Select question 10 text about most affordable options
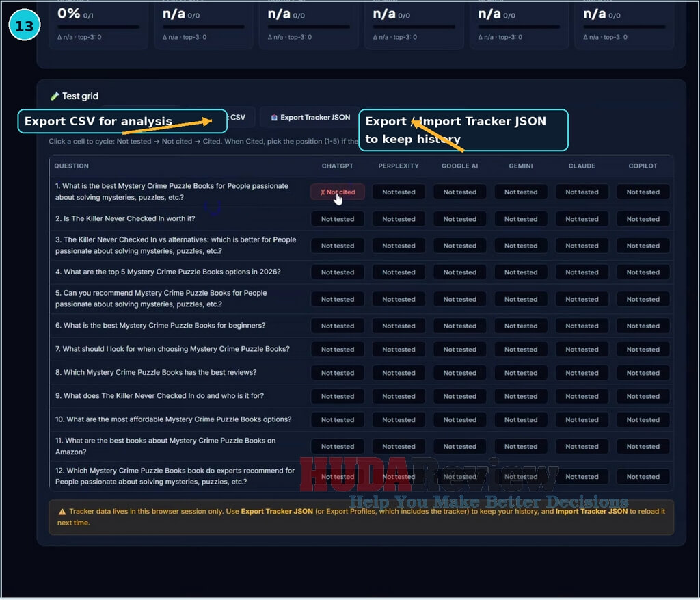Screen dimensions: 700x600 (173, 419)
